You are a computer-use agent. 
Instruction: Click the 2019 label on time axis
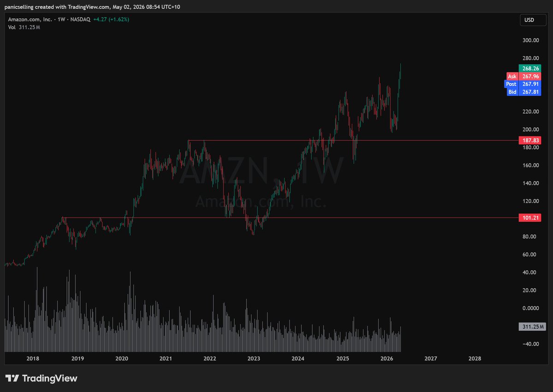77,358
